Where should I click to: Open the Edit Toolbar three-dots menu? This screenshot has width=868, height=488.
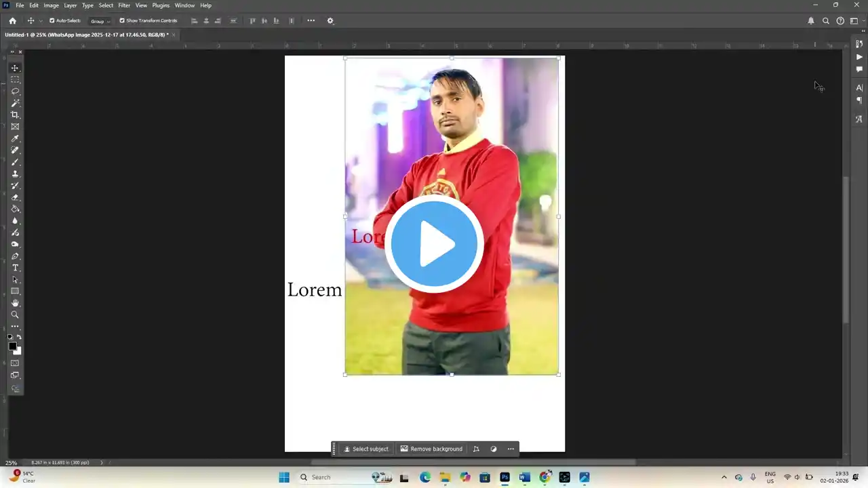[15, 327]
